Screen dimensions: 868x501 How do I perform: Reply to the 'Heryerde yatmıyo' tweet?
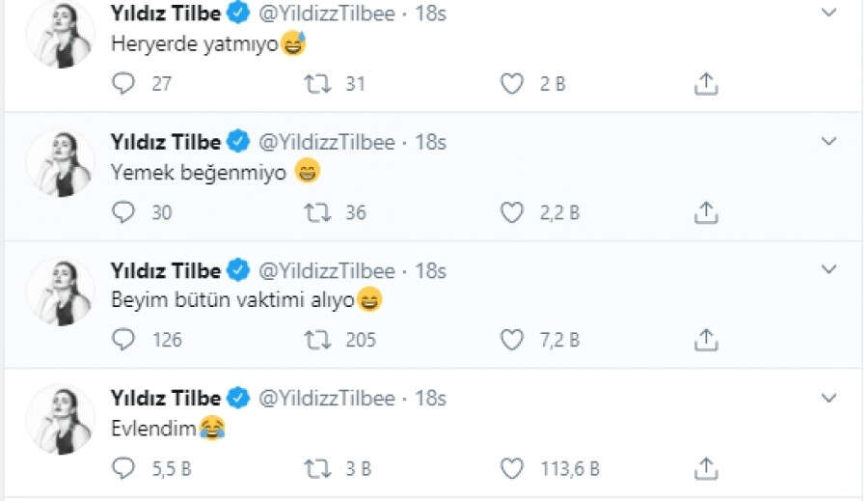[x=124, y=84]
